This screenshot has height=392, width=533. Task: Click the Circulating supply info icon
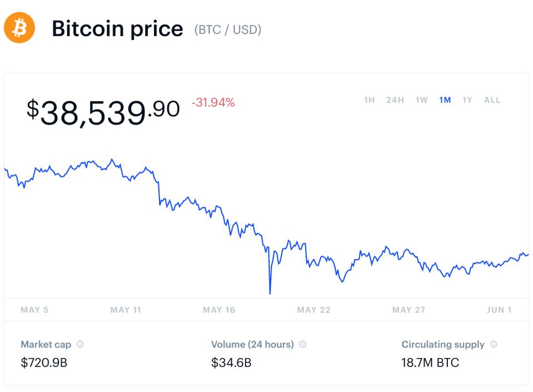coord(494,345)
